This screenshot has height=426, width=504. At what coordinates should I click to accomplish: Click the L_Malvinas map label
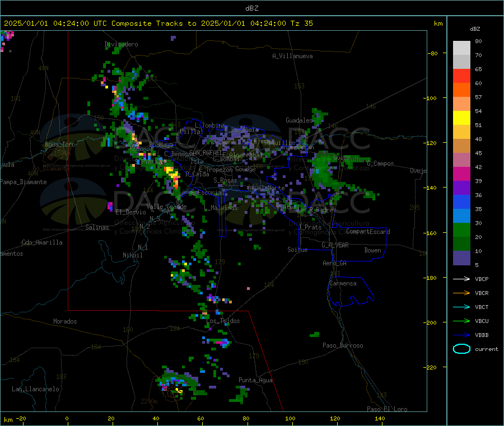(221, 208)
